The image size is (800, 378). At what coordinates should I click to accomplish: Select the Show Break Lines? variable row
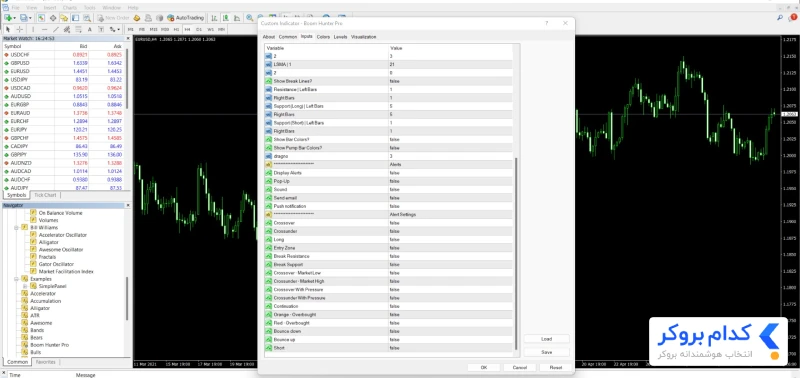pos(389,82)
